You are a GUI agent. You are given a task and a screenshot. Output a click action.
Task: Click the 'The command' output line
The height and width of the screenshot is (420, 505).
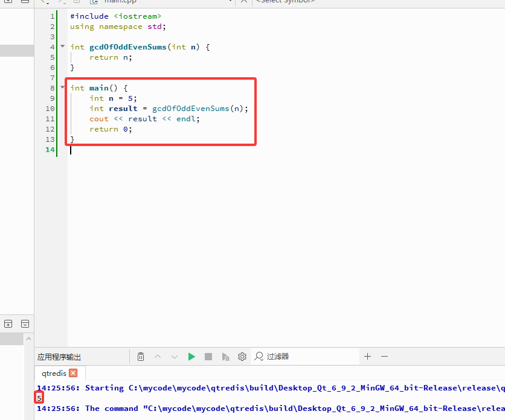pos(271,409)
